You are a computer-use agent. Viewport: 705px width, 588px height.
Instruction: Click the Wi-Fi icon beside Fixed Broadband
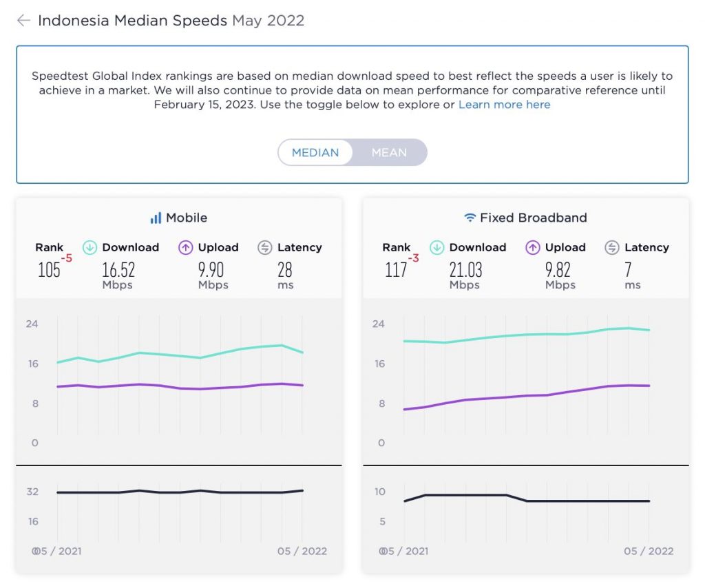point(470,218)
